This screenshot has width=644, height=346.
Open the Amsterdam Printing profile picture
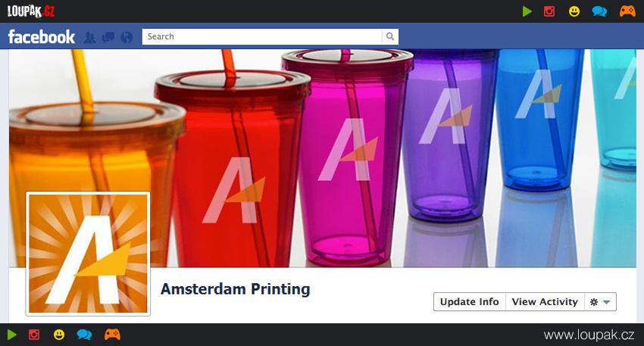click(88, 254)
